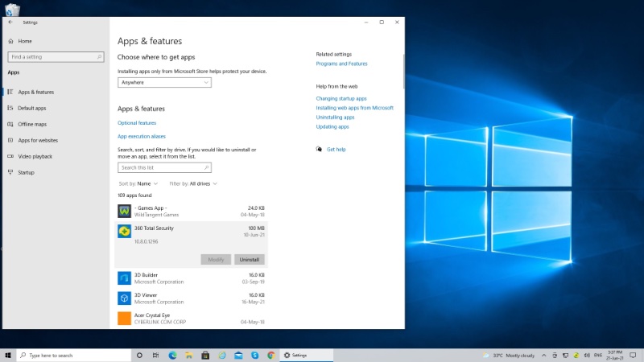Open Microsoft Edge from the taskbar
The width and height of the screenshot is (644, 362).
pyautogui.click(x=172, y=355)
